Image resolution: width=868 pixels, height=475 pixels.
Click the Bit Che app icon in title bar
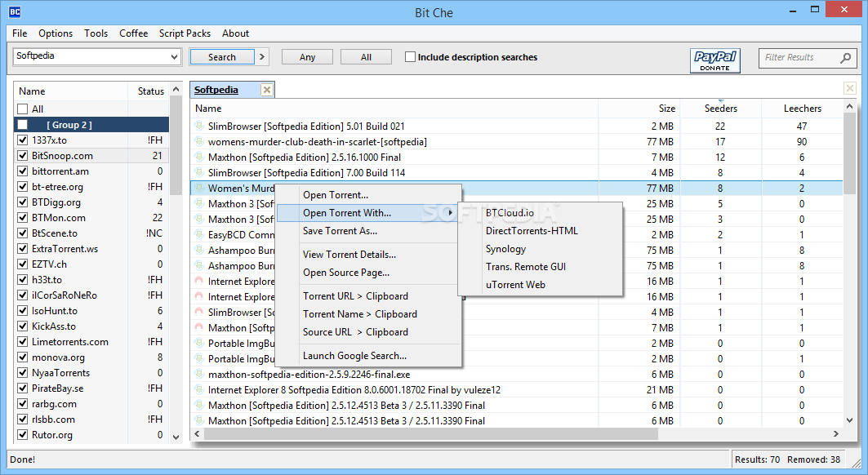[x=15, y=11]
